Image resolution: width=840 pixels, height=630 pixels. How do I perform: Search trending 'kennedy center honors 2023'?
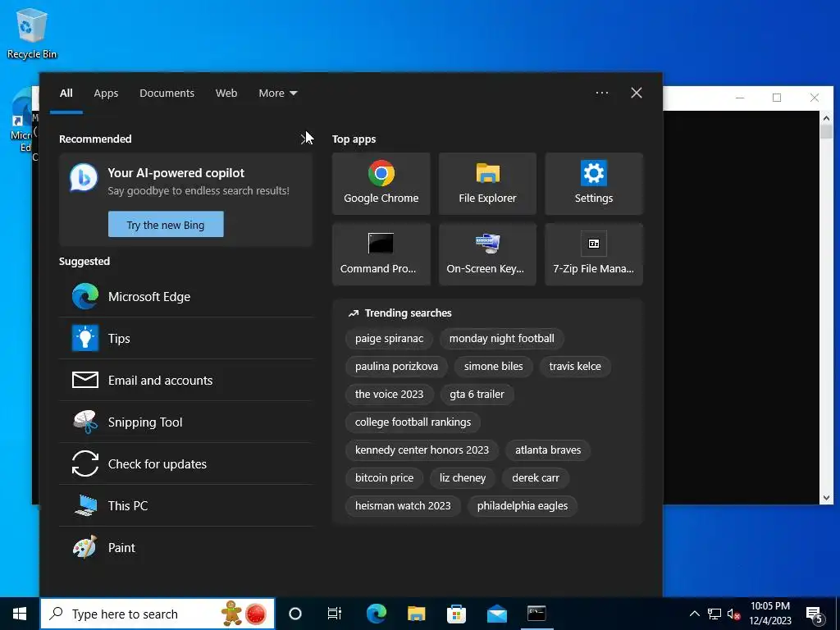[x=422, y=450]
